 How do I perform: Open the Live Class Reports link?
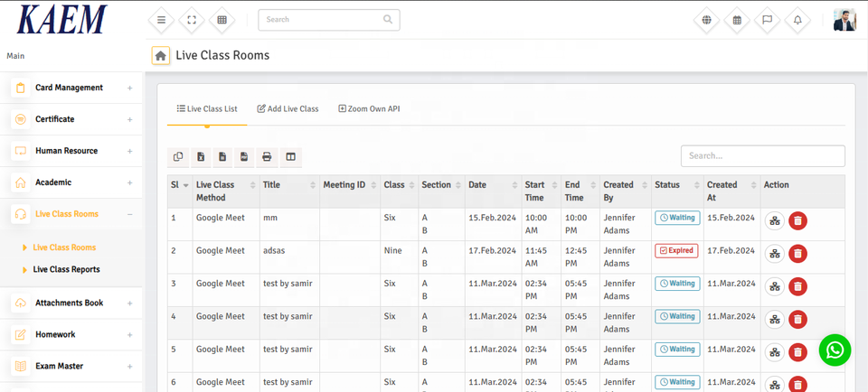(66, 269)
